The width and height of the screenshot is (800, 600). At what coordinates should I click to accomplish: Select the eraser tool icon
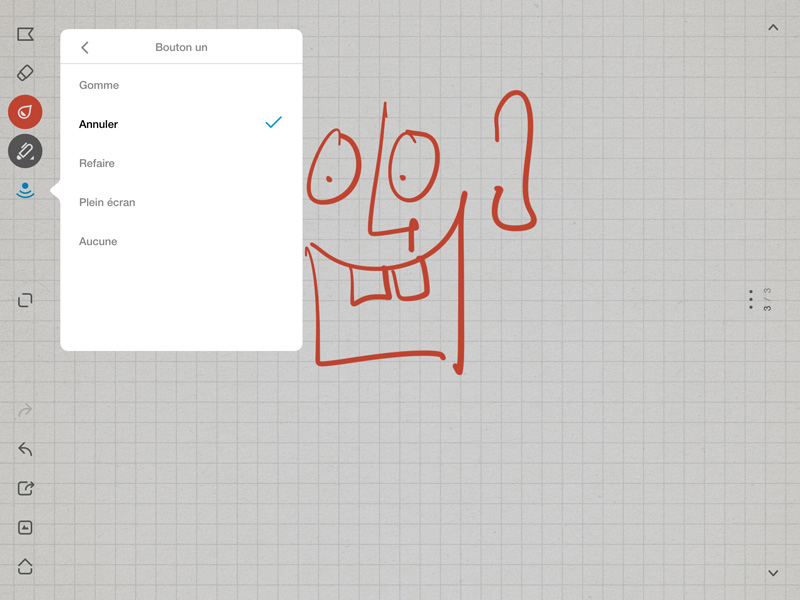pos(25,73)
